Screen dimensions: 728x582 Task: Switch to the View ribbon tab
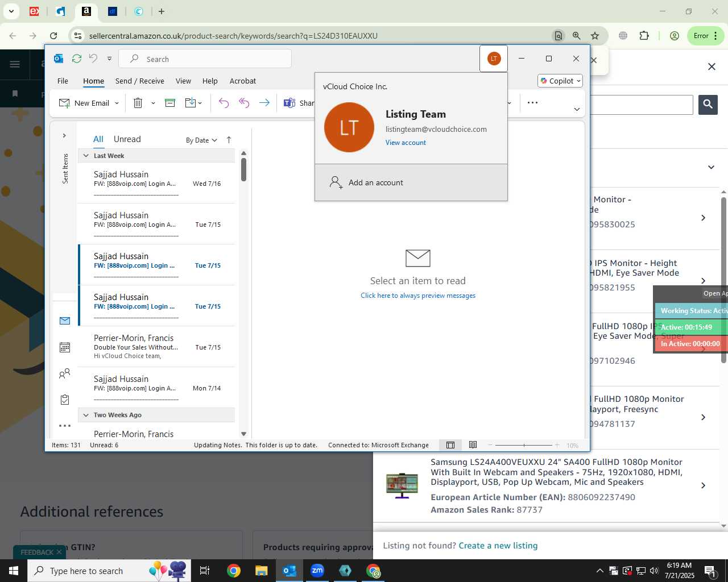click(x=183, y=81)
